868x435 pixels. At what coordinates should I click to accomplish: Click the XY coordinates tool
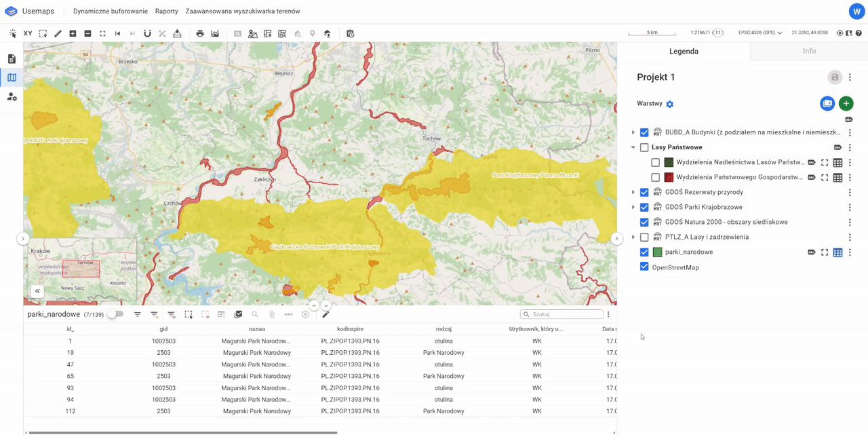(x=28, y=33)
